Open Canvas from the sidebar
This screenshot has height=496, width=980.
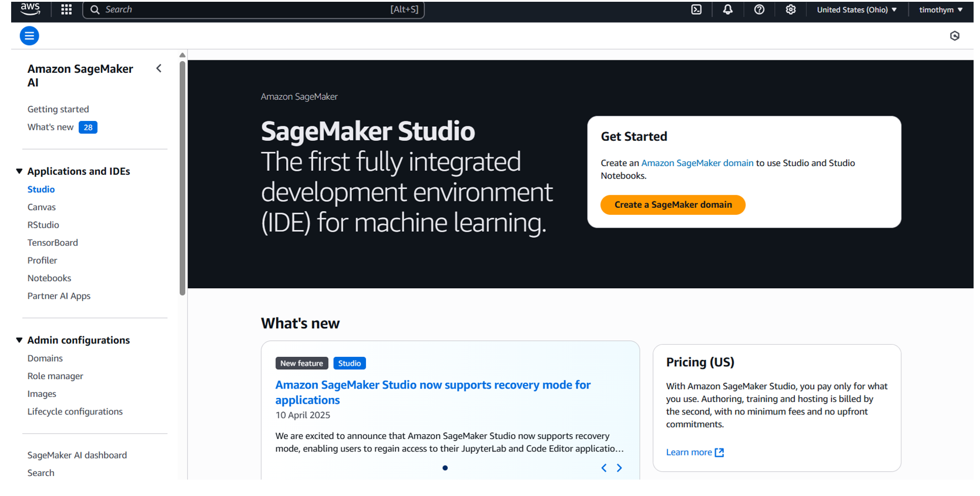pyautogui.click(x=42, y=207)
